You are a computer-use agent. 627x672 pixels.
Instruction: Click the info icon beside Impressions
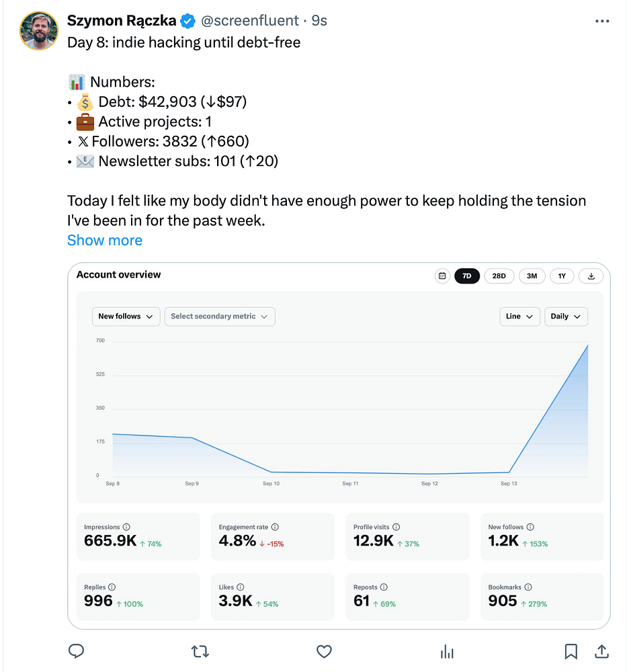(126, 528)
